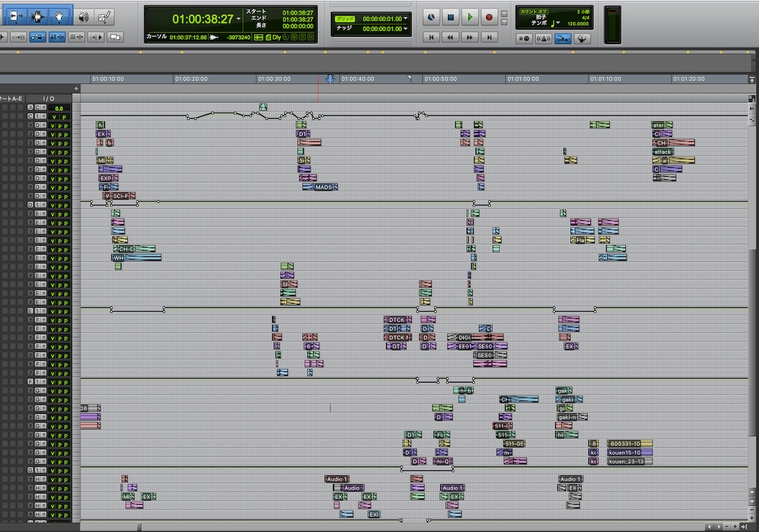The width and height of the screenshot is (759, 532).
Task: Toggle the Metronome click button
Action: [543, 39]
